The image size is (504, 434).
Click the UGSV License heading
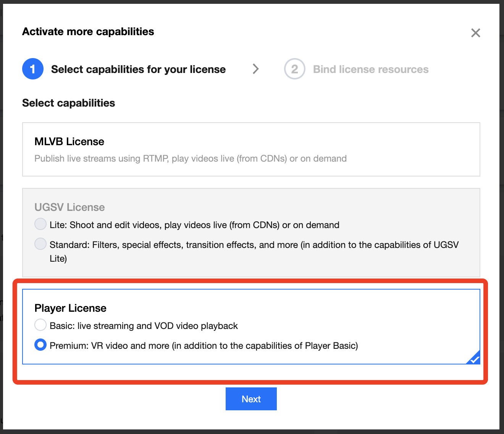(x=69, y=207)
